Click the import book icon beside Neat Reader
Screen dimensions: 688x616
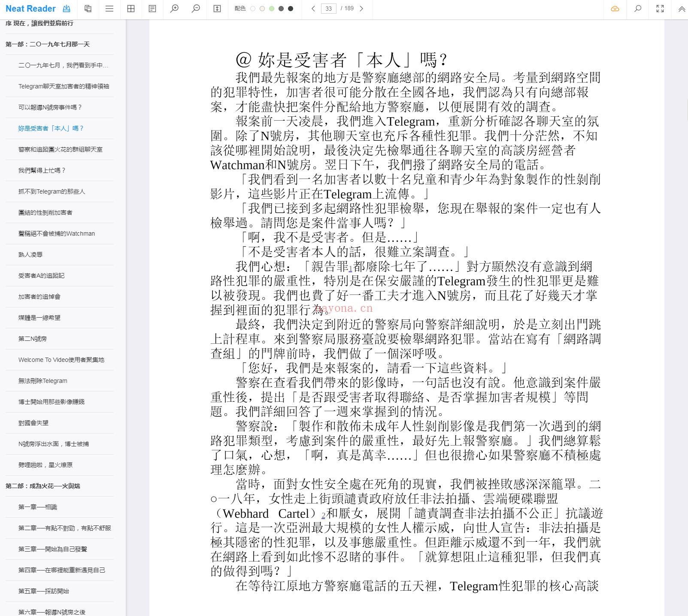[67, 9]
